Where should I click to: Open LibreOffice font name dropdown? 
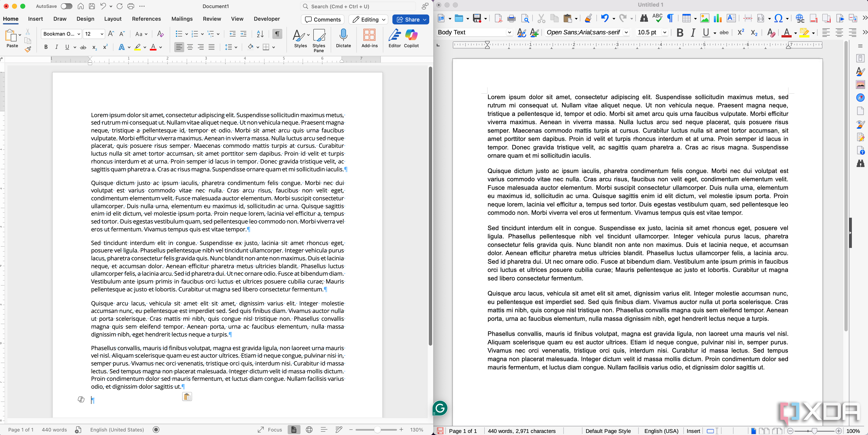tap(626, 32)
